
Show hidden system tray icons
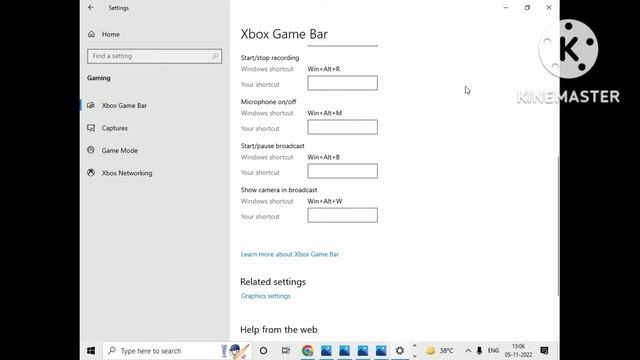point(468,351)
